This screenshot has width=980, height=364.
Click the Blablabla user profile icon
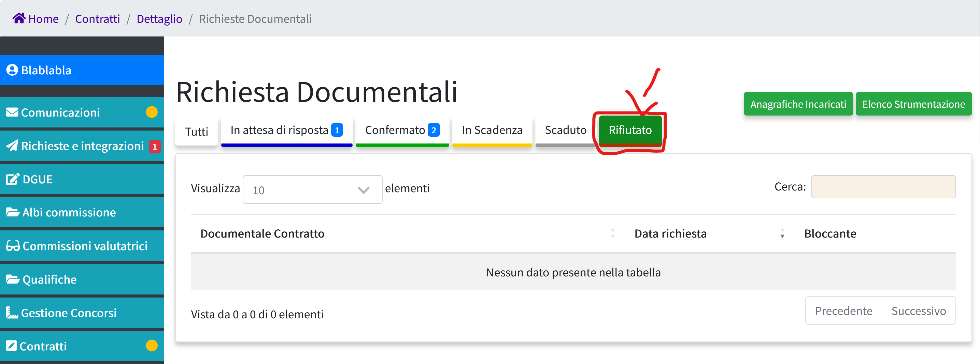click(x=12, y=70)
